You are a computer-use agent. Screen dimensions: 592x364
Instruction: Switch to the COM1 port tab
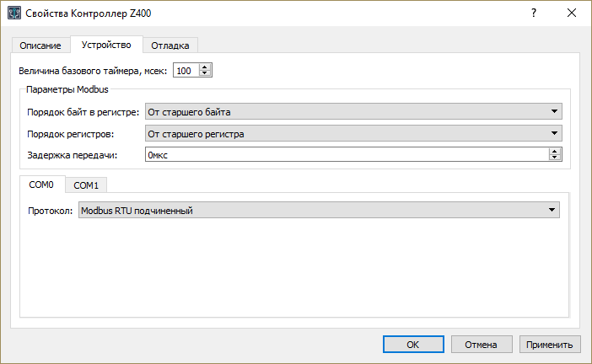point(86,185)
